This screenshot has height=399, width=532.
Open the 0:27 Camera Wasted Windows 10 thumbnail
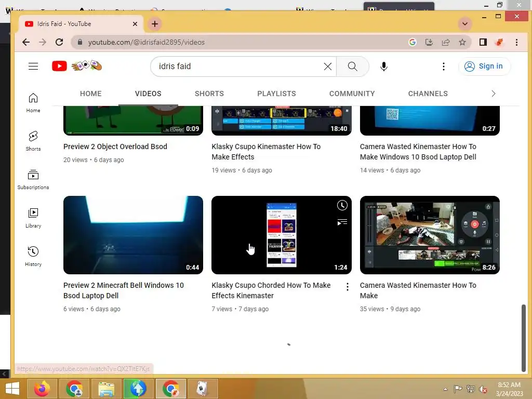point(430,121)
